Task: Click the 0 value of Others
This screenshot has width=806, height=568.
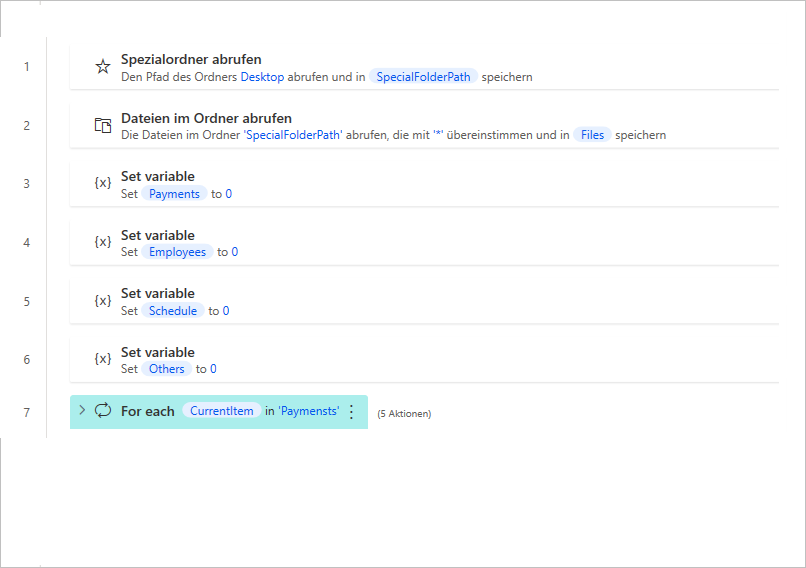Action: [x=213, y=369]
